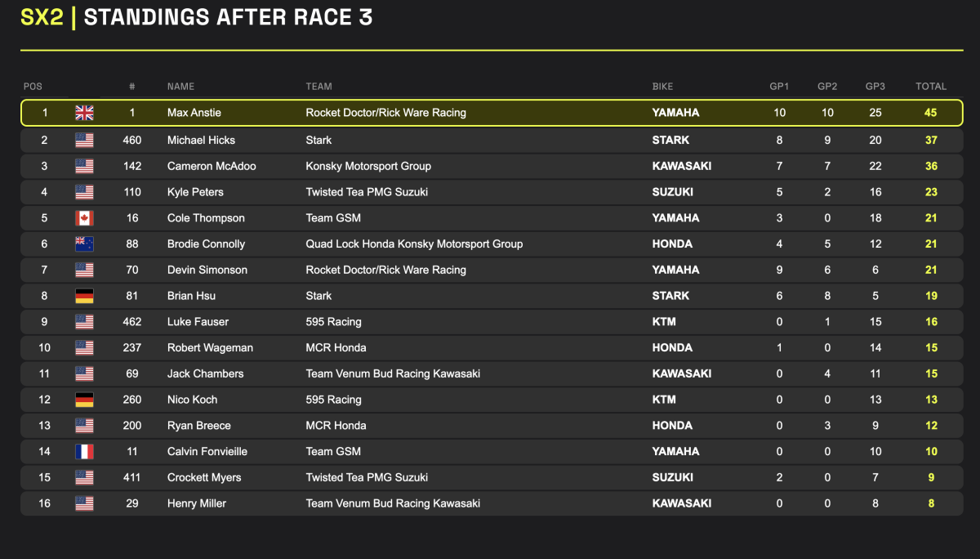The image size is (980, 559).
Task: Select the highlighted Max Anstie leader row
Action: coord(492,113)
